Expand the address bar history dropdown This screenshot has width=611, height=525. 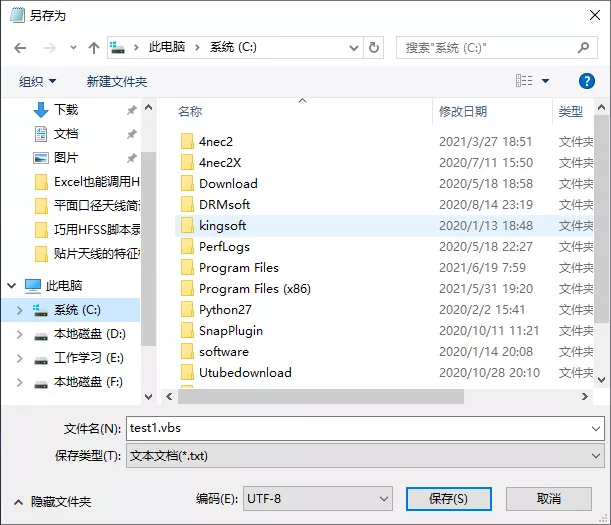354,48
